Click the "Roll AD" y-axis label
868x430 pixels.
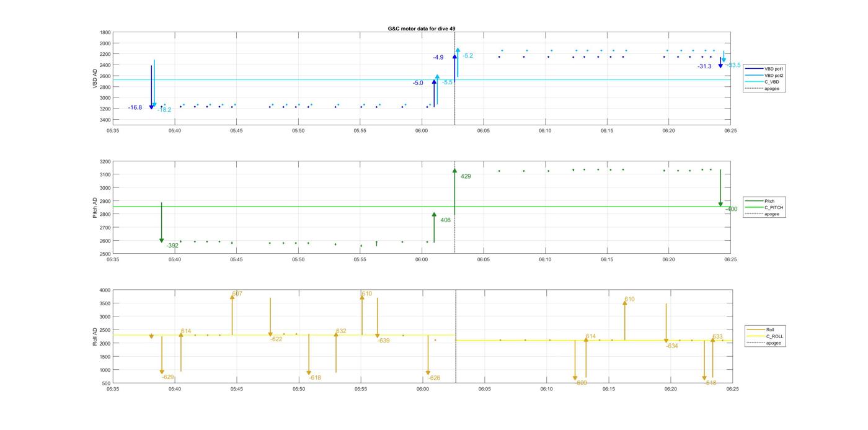click(x=95, y=336)
